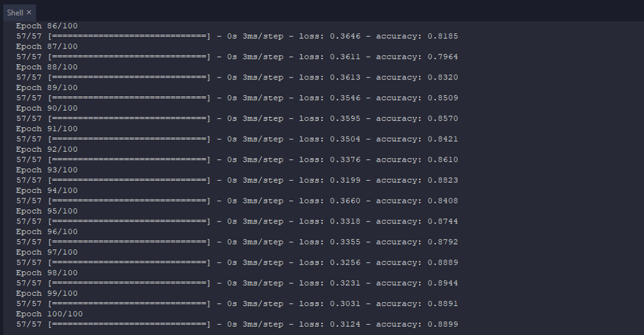Click the accuracy value 0.8823

(x=443, y=180)
